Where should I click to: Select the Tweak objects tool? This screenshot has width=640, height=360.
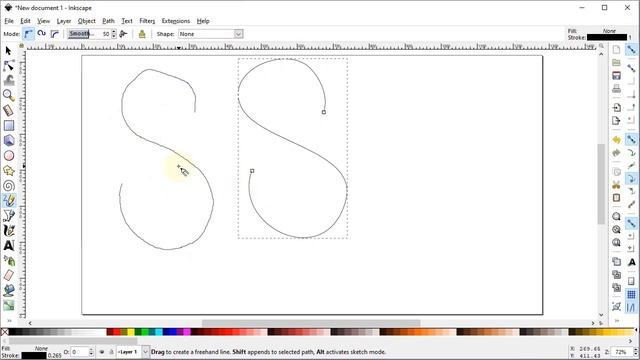(9, 80)
